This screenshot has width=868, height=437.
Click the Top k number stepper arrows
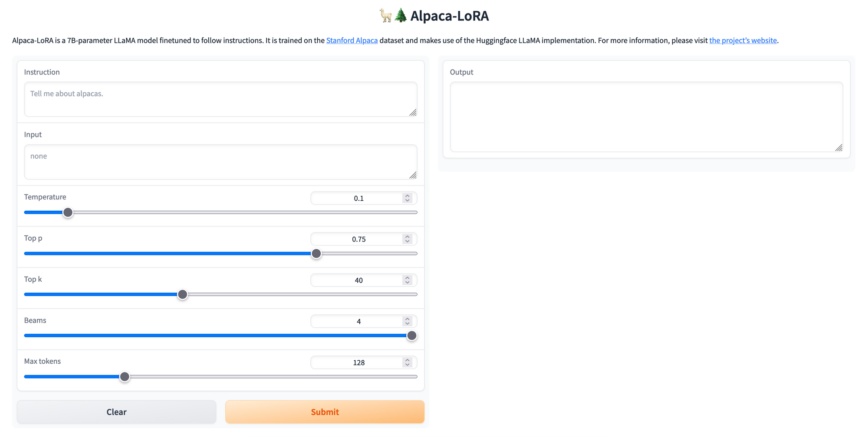point(407,280)
